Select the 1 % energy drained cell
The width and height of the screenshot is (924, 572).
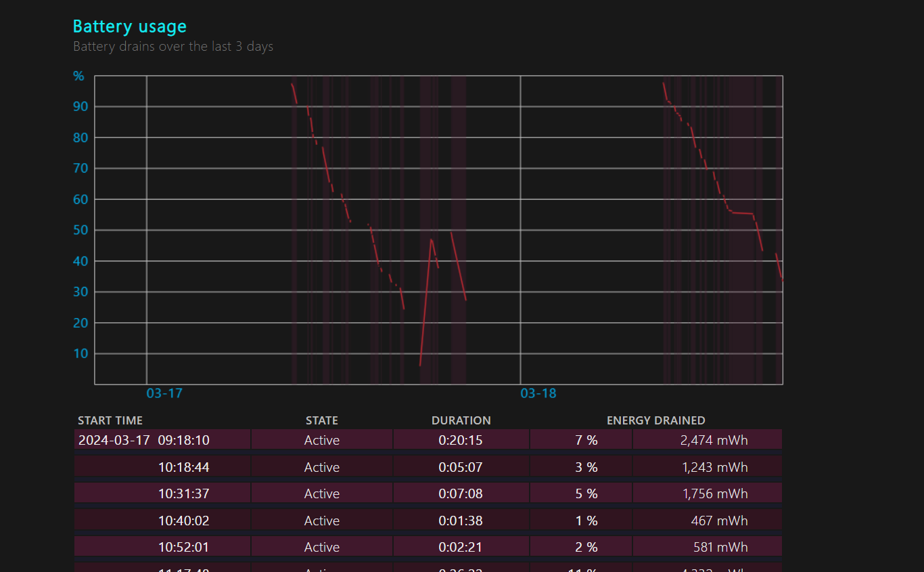[581, 520]
